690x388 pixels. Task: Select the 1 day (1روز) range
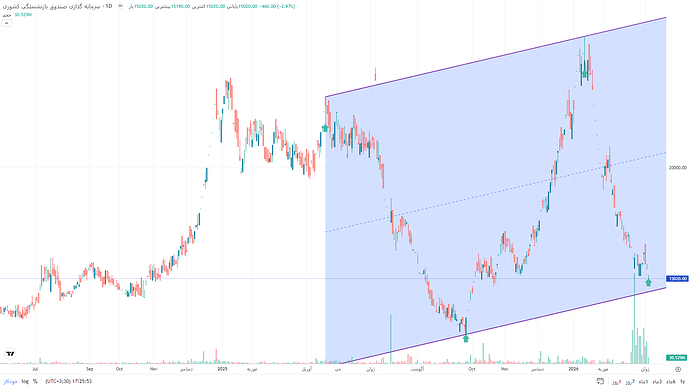pyautogui.click(x=617, y=381)
